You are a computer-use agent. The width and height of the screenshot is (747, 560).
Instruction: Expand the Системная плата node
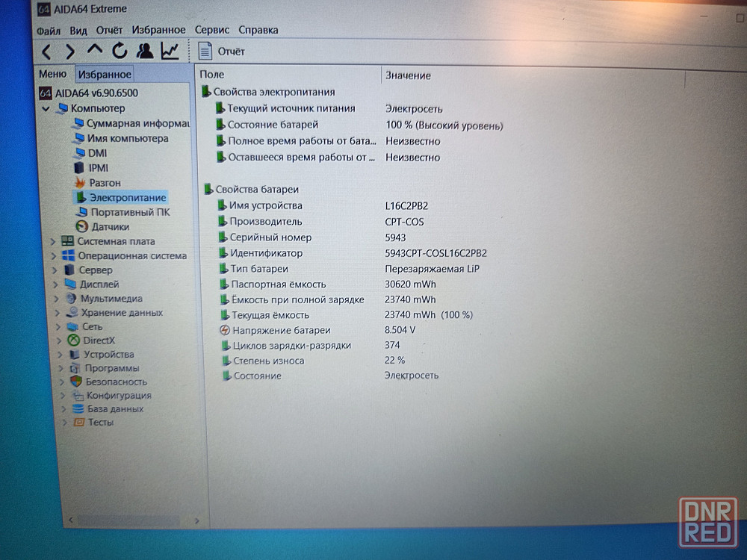click(53, 241)
